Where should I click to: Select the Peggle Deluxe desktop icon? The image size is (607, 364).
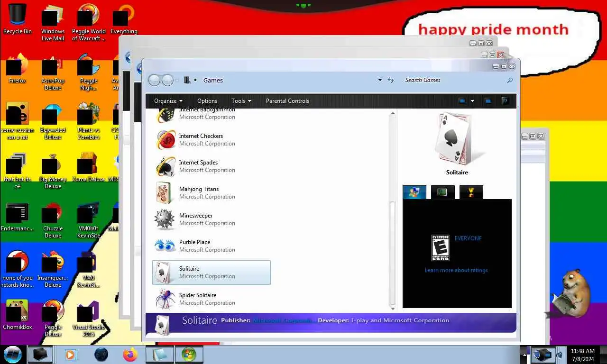[x=53, y=318]
